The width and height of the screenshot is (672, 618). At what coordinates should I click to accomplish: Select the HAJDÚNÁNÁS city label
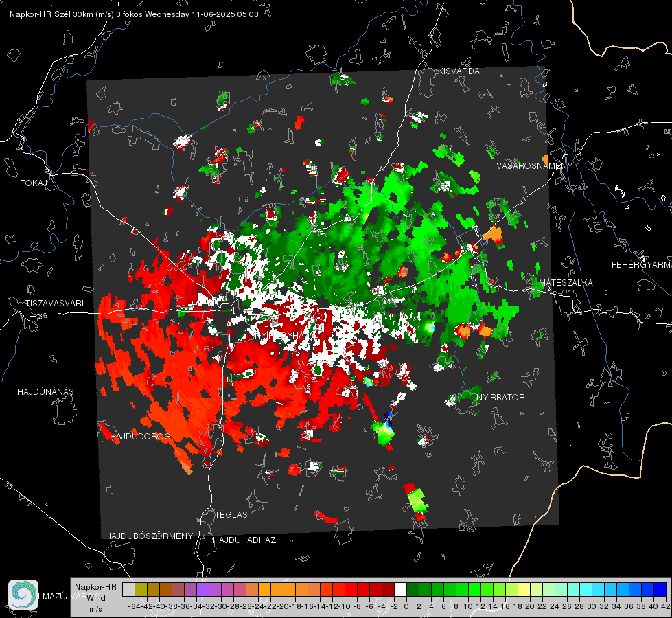[45, 391]
